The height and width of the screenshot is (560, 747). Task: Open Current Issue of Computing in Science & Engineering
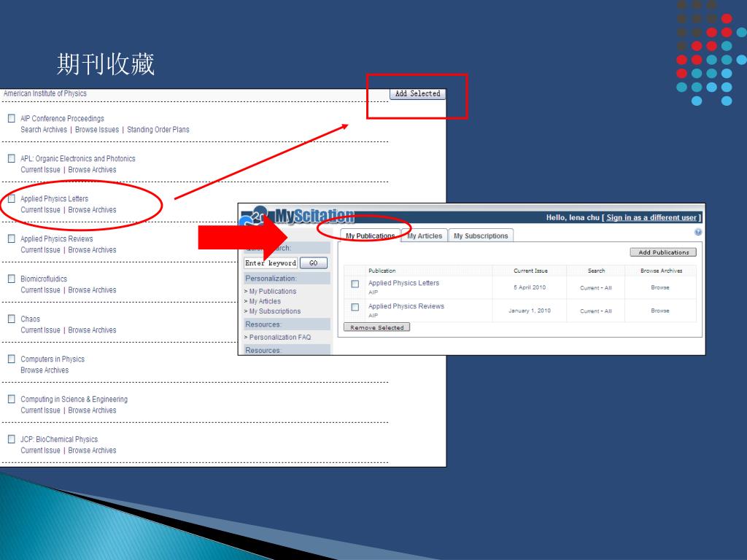pos(41,410)
